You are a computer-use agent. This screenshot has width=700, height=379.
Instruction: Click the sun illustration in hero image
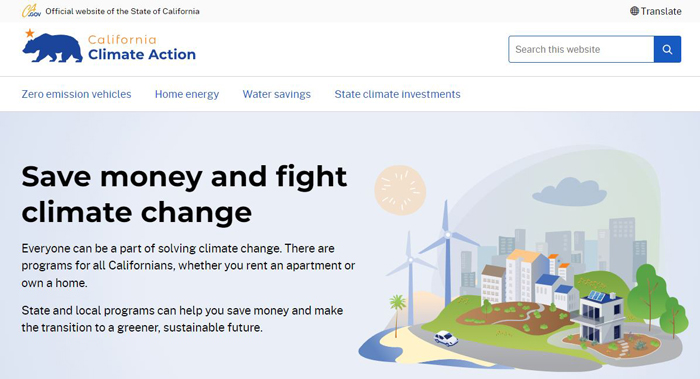(400, 190)
